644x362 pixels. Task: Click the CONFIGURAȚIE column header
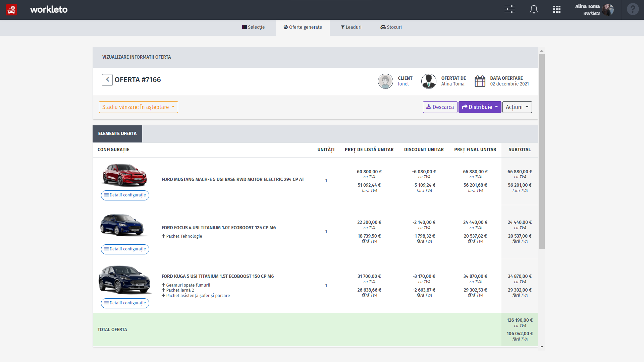point(113,150)
